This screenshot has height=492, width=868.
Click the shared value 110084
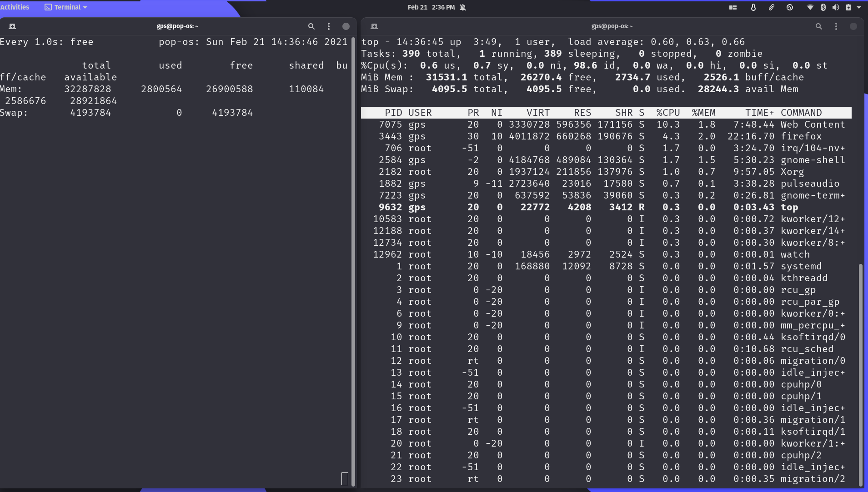pyautogui.click(x=306, y=89)
